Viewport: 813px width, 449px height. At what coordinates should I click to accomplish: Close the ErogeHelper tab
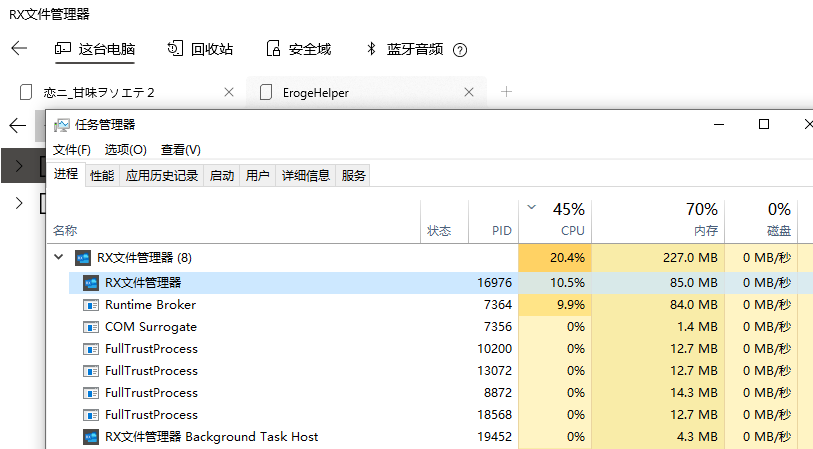tap(469, 92)
